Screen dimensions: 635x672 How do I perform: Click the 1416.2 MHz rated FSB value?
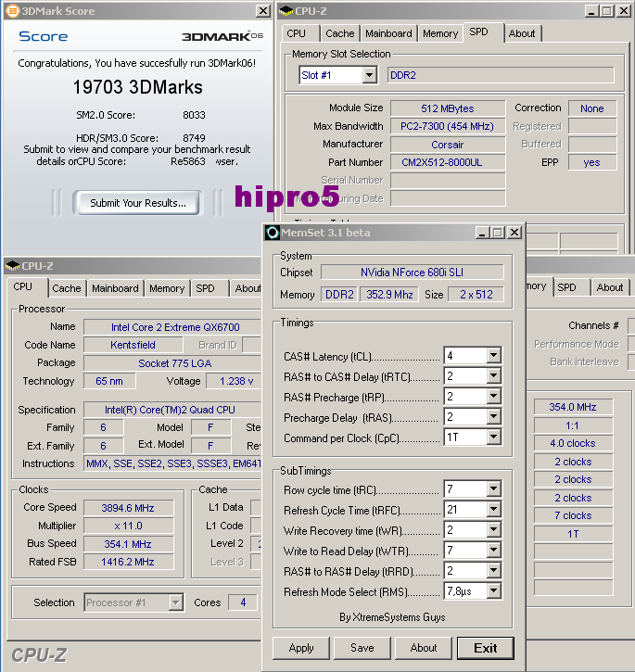pos(128,562)
